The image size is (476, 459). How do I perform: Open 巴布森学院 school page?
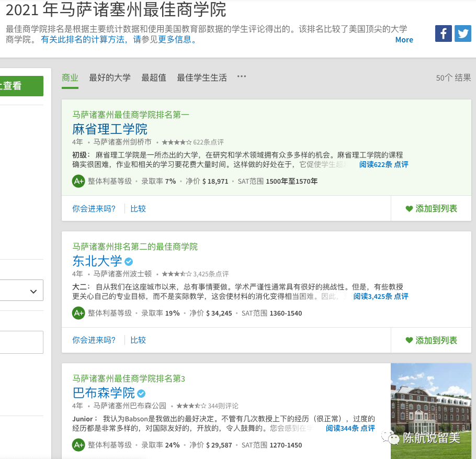pyautogui.click(x=104, y=393)
